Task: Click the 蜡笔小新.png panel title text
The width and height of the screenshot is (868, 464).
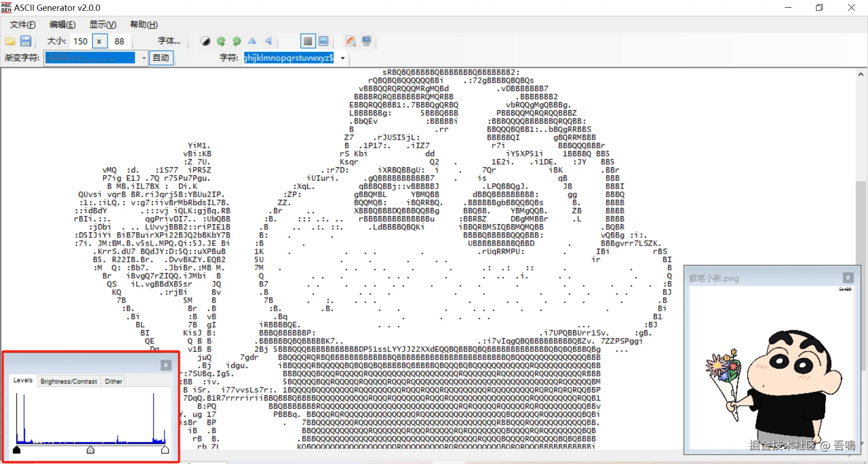Action: click(714, 279)
